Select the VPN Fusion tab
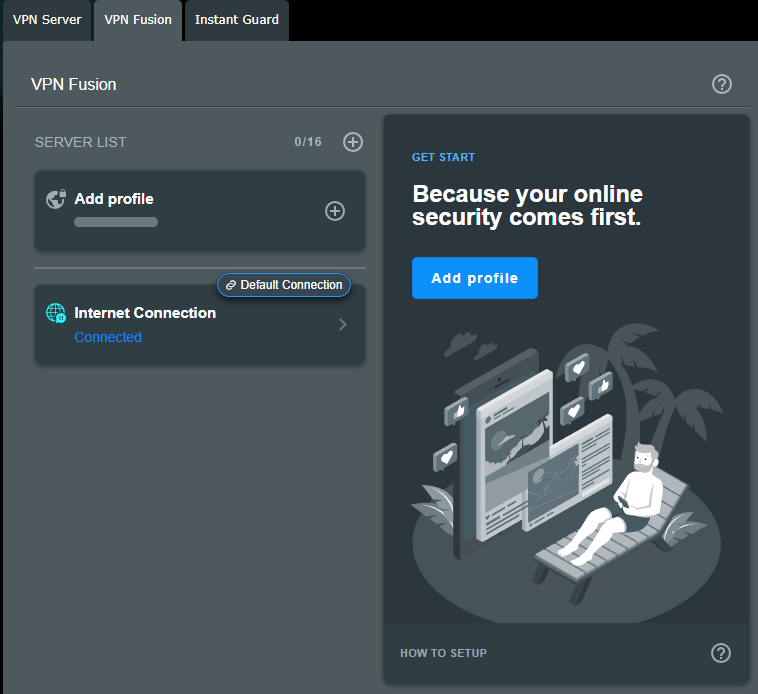 click(138, 20)
